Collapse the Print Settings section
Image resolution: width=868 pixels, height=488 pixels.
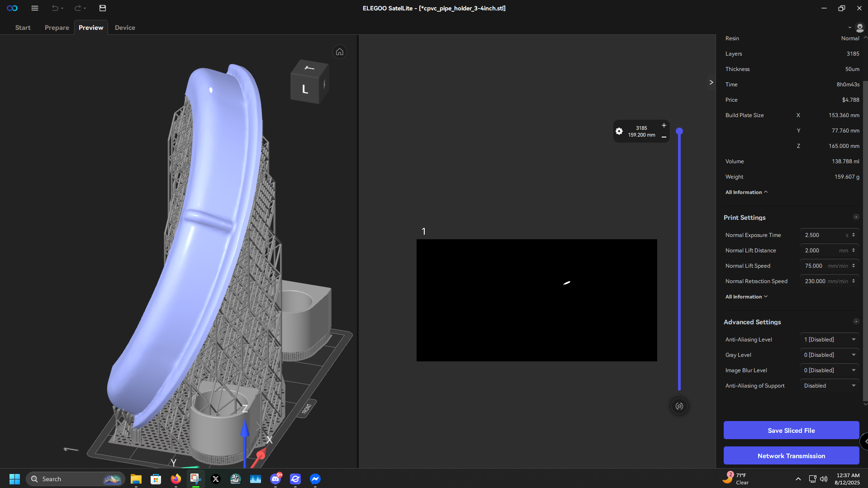click(856, 217)
